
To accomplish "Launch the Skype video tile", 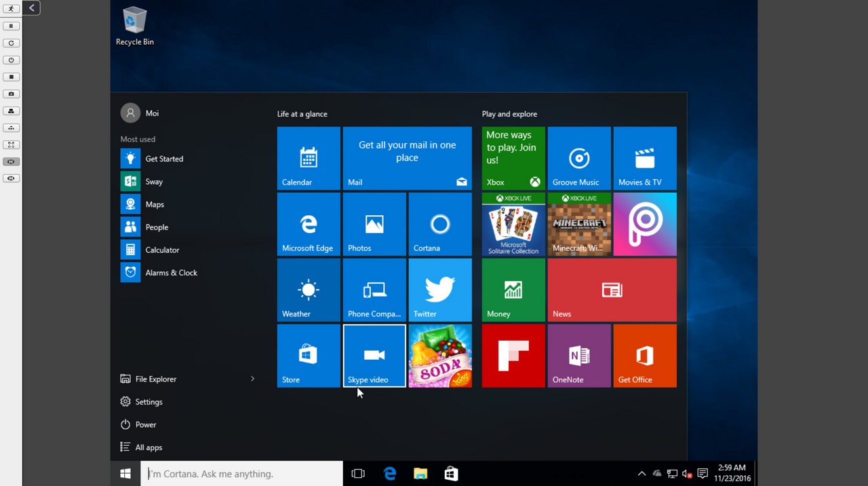I will coord(374,356).
